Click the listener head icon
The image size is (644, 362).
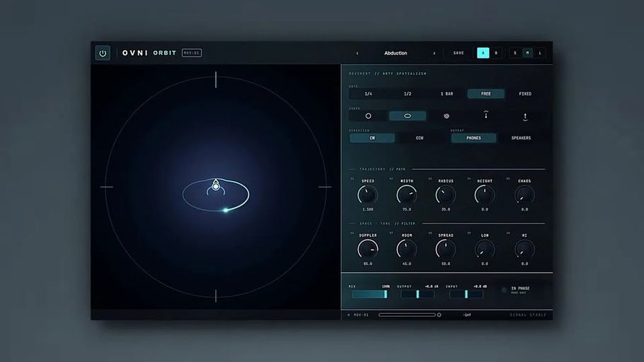[216, 187]
